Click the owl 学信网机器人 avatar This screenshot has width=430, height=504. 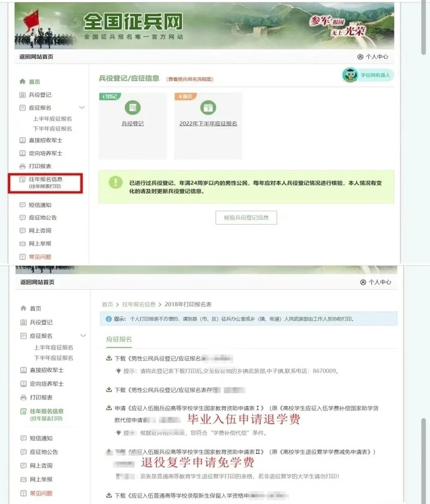point(350,75)
